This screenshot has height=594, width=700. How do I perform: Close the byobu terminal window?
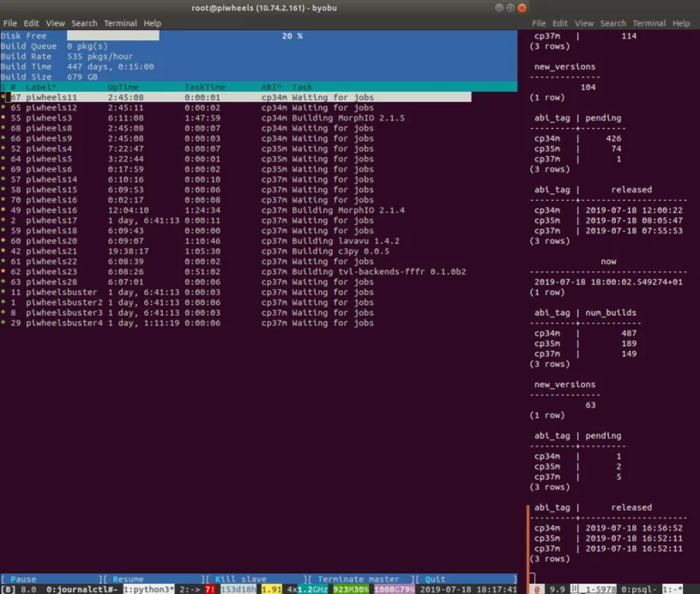click(522, 8)
